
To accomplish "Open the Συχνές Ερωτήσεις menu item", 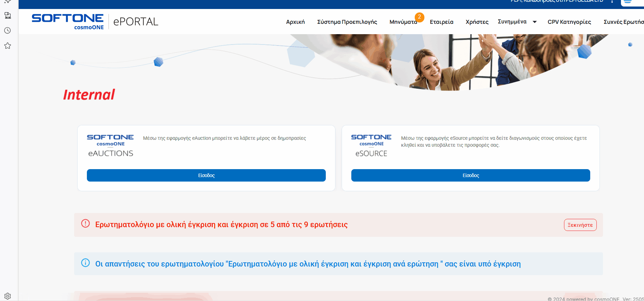I will [x=624, y=22].
